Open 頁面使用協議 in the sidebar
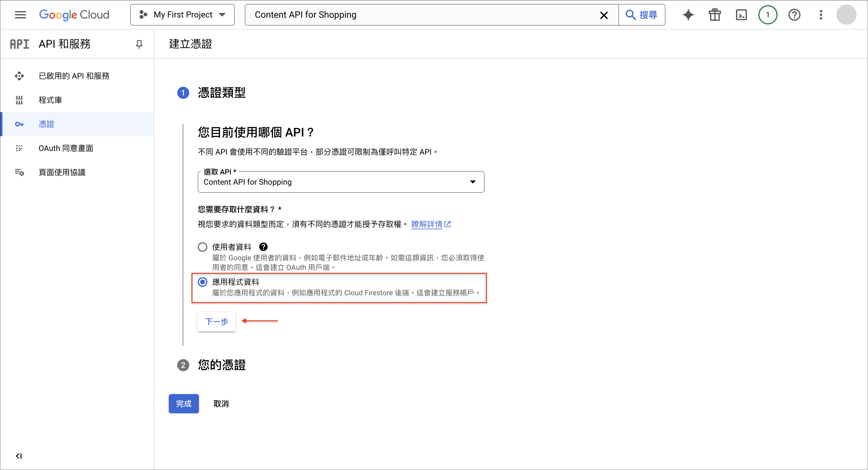Viewport: 868px width, 470px height. click(77, 173)
